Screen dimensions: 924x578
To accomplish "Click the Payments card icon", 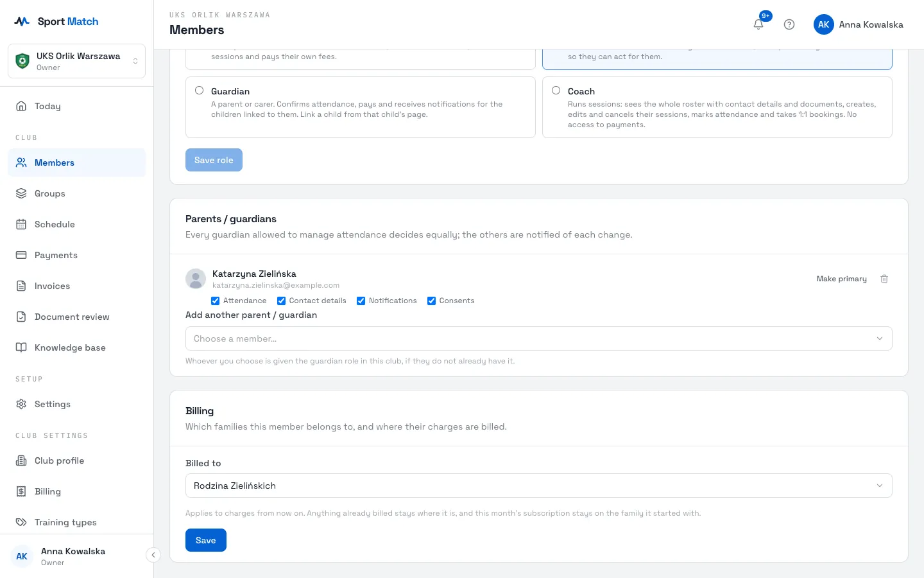I will [x=21, y=255].
